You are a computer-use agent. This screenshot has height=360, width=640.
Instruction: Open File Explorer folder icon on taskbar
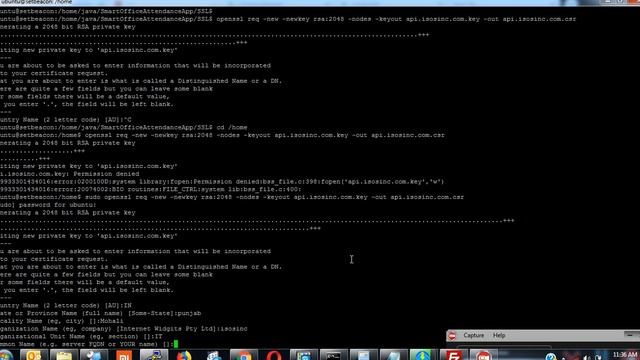[64, 355]
